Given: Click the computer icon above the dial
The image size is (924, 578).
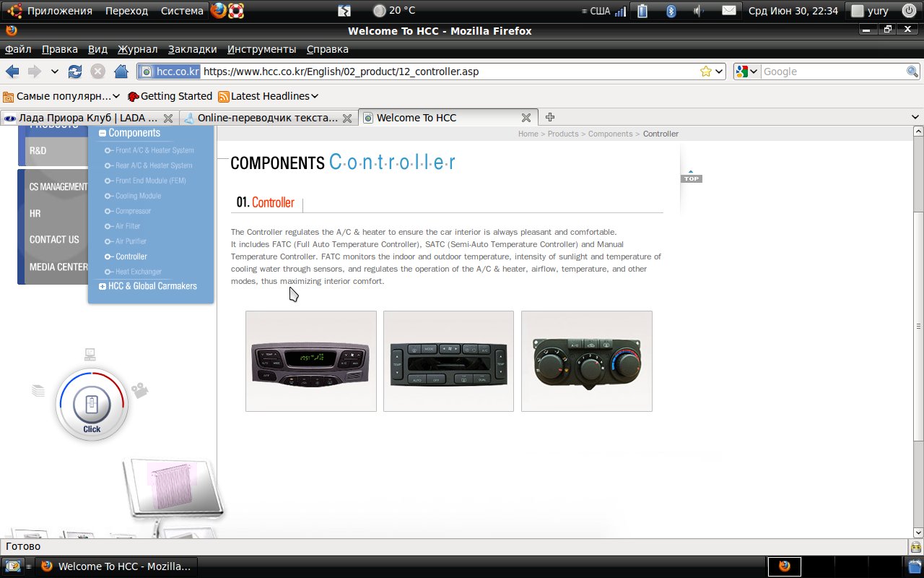Looking at the screenshot, I should (90, 354).
